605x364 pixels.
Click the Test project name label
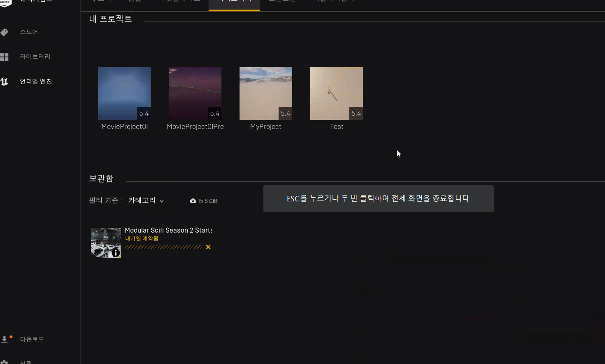pos(337,126)
